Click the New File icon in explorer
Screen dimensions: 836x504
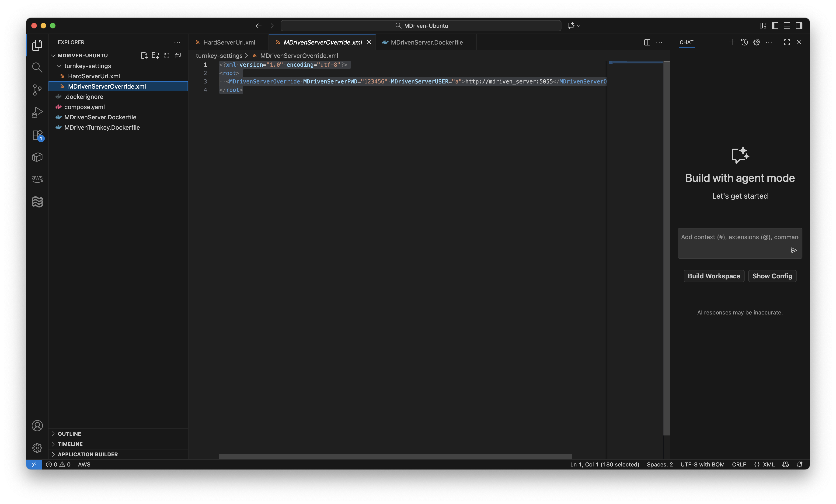(144, 56)
